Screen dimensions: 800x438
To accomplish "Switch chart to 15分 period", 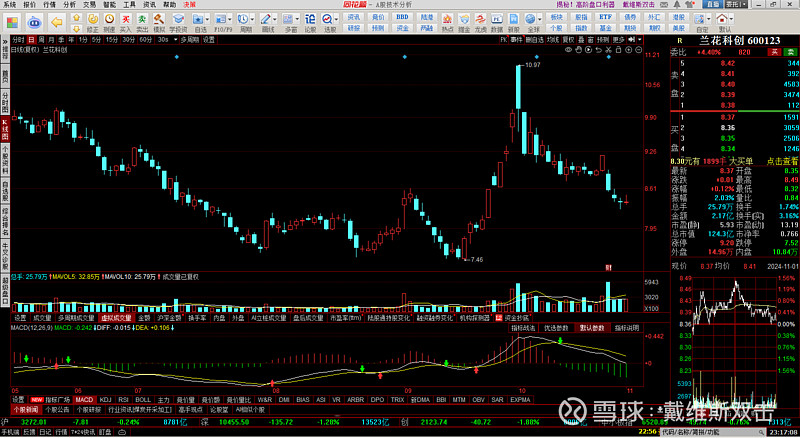I will (112, 40).
